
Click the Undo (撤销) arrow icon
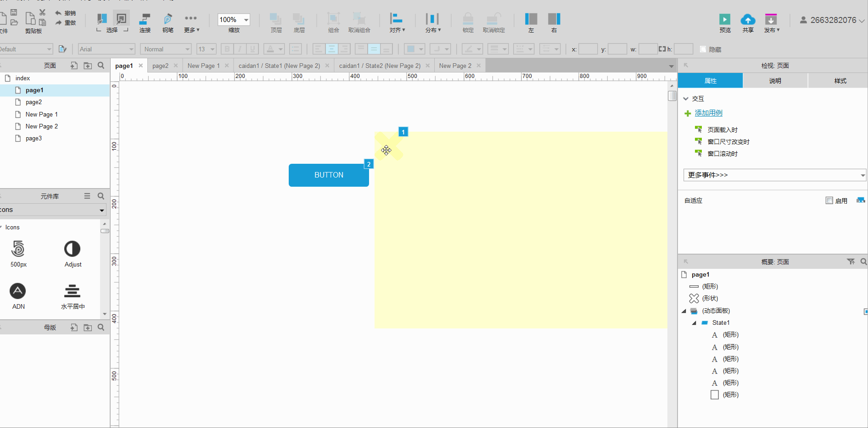point(58,13)
